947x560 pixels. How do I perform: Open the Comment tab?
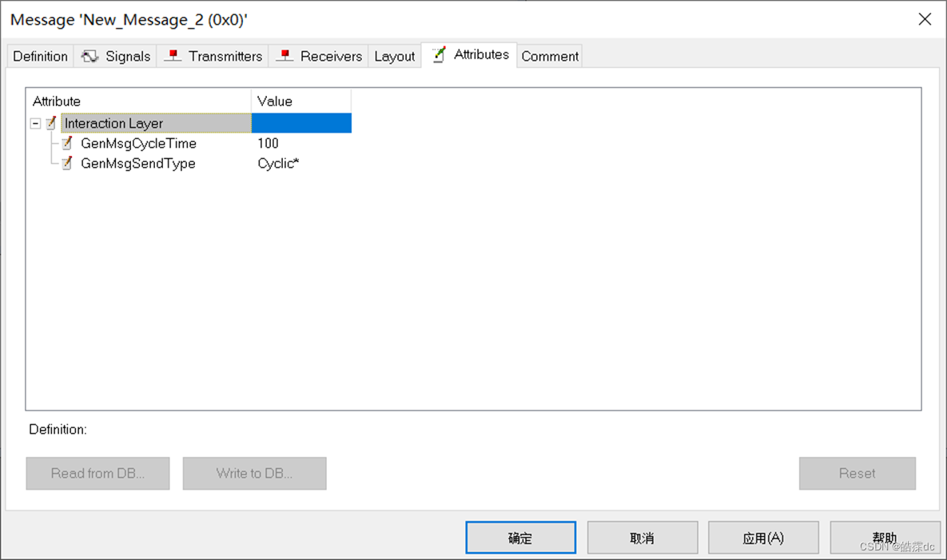549,56
